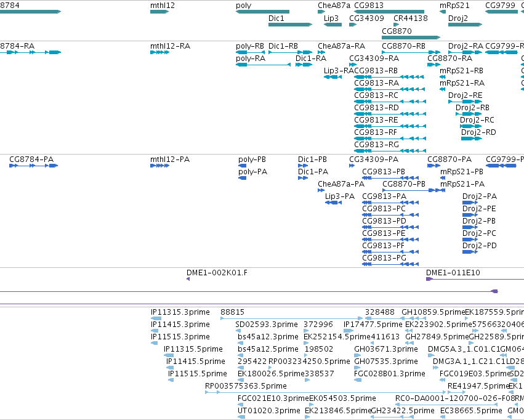Click transcript poly-RB
This screenshot has width=524, height=420.
[250, 46]
